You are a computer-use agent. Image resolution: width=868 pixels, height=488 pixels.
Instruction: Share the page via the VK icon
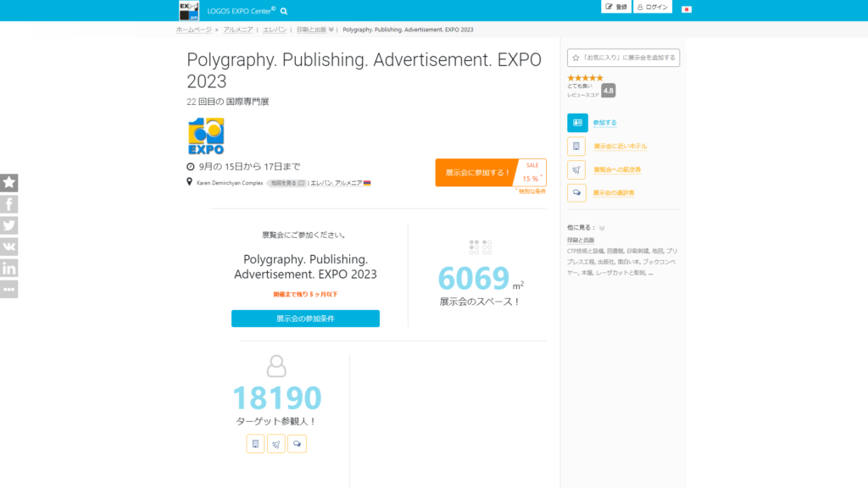tap(9, 247)
